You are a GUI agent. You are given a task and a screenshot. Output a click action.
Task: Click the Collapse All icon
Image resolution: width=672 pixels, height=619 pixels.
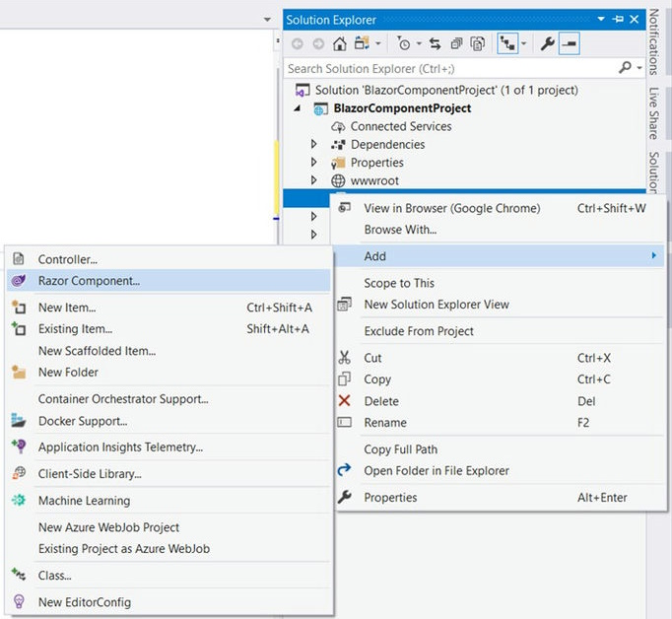click(457, 43)
